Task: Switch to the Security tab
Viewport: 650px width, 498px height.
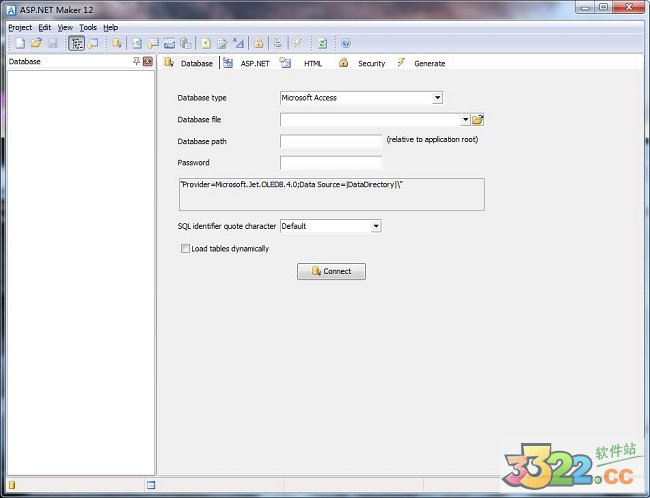Action: (x=362, y=63)
